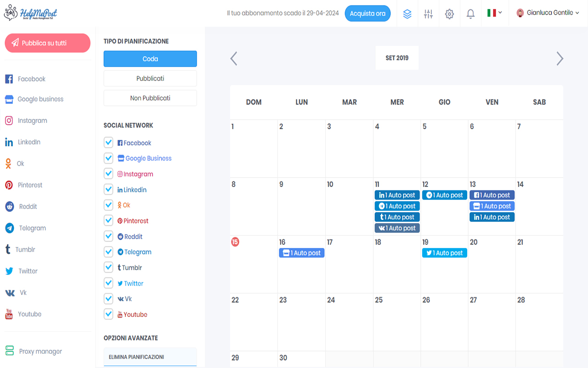
Task: Uncheck the Linkedin checkbox
Action: point(108,190)
